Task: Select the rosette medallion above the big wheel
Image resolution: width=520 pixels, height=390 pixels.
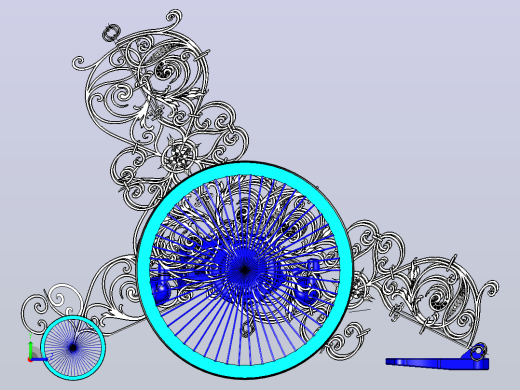Action: [x=179, y=156]
